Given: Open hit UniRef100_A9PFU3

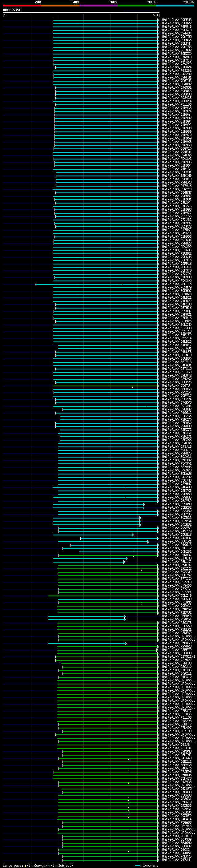Looking at the screenshot, I should [x=176, y=20].
